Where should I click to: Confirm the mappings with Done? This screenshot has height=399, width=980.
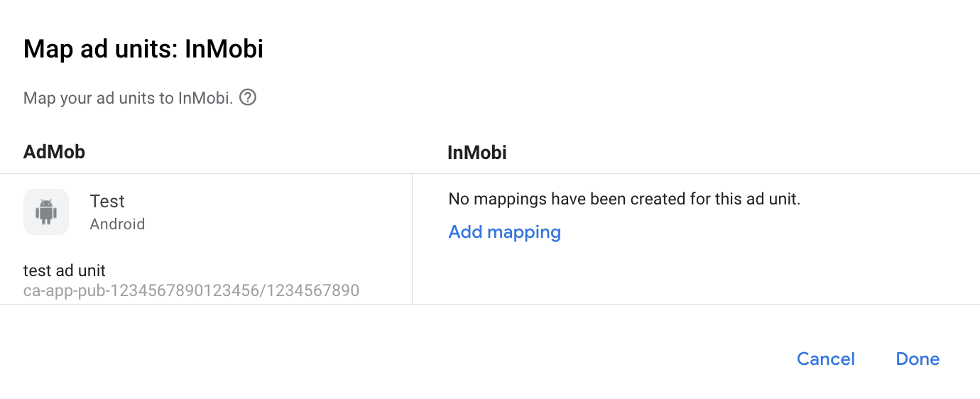(x=918, y=359)
